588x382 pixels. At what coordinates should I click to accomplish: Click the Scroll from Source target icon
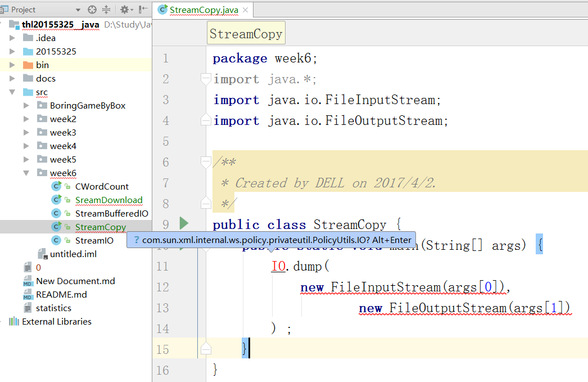pyautogui.click(x=92, y=10)
